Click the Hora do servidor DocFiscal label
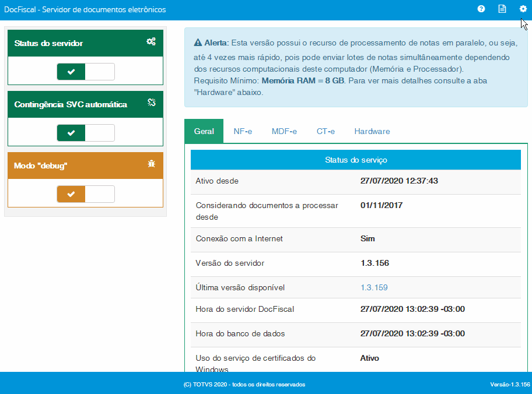Screen dimensions: 532x394 [244, 309]
